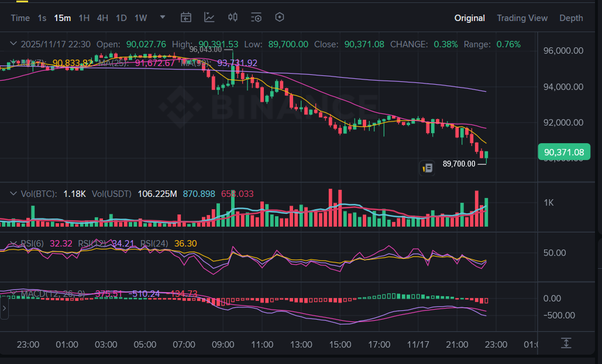Click the RSI(6) value 32.32

tap(61, 244)
